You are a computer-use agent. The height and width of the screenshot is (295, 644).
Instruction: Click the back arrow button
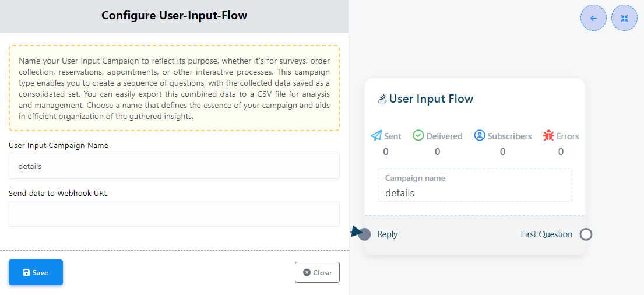click(x=593, y=18)
